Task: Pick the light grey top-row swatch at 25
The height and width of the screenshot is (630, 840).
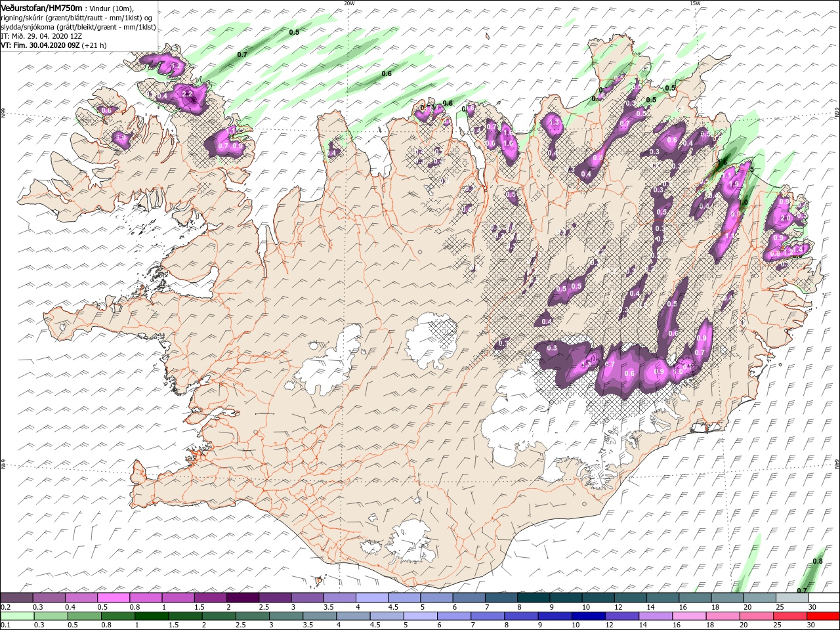Action: point(791,598)
